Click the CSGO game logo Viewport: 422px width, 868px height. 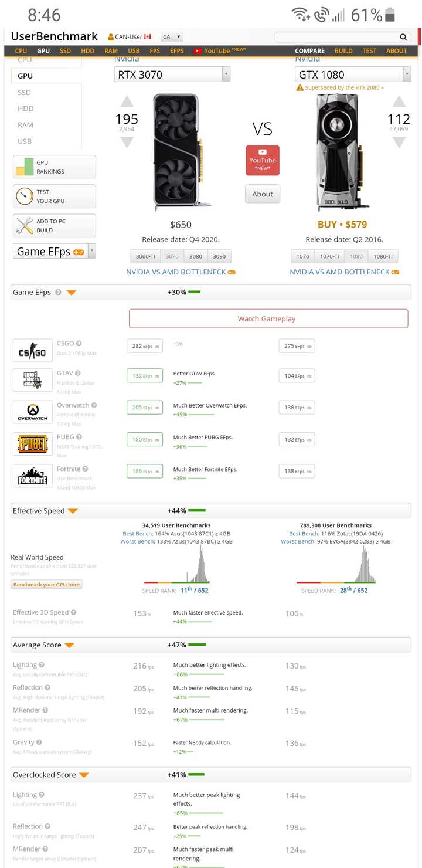pos(32,351)
